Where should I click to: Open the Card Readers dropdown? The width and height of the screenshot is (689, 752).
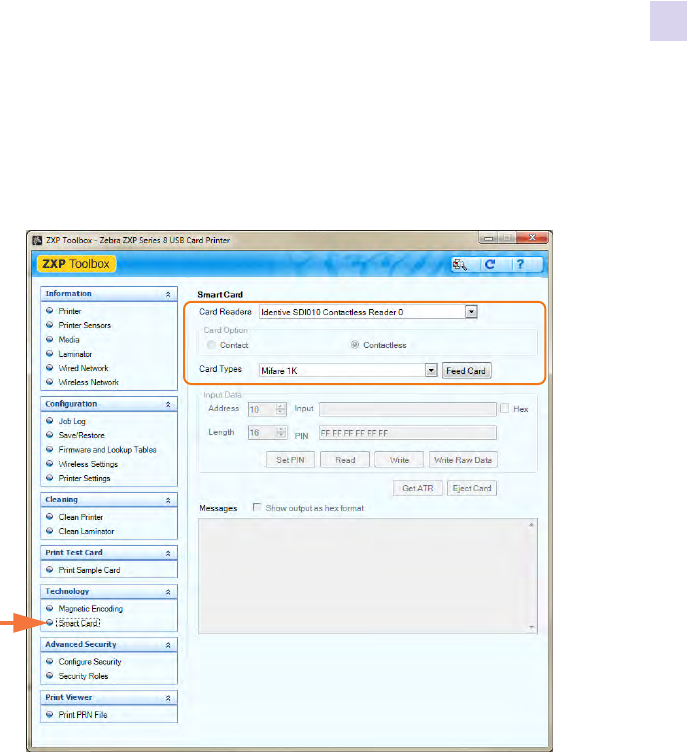(x=471, y=312)
